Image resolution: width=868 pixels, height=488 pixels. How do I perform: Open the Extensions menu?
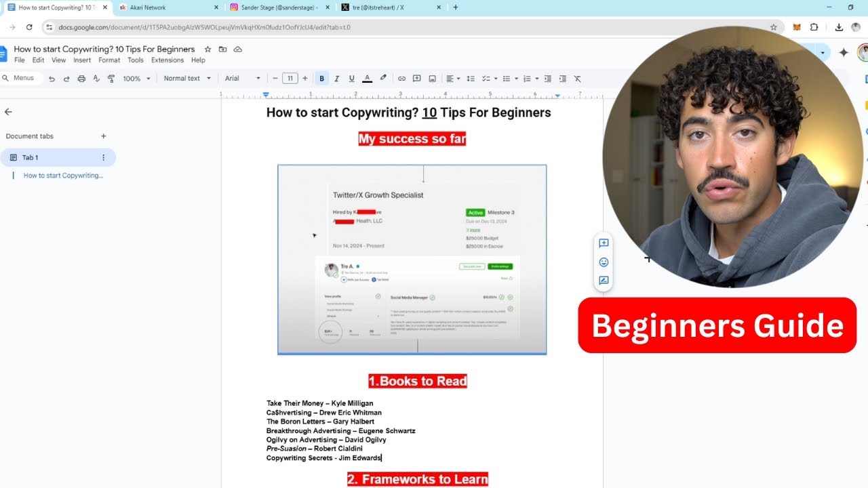tap(167, 60)
